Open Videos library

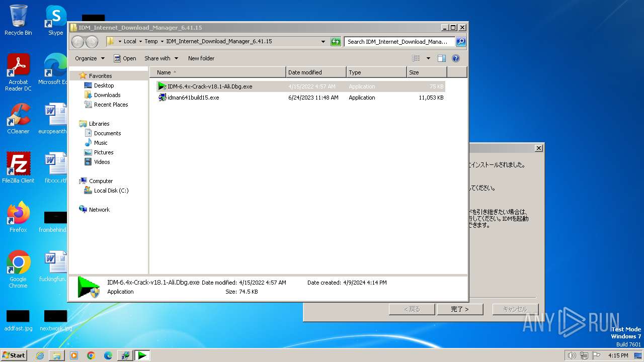pos(102,162)
